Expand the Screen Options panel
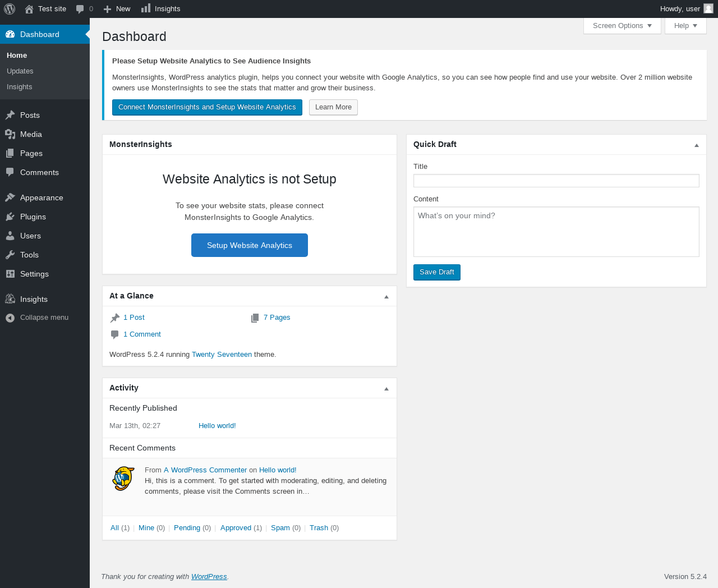The image size is (718, 588). (622, 26)
